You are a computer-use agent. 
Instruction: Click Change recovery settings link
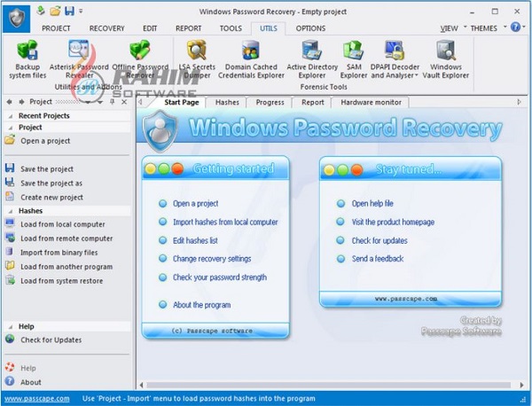point(212,259)
